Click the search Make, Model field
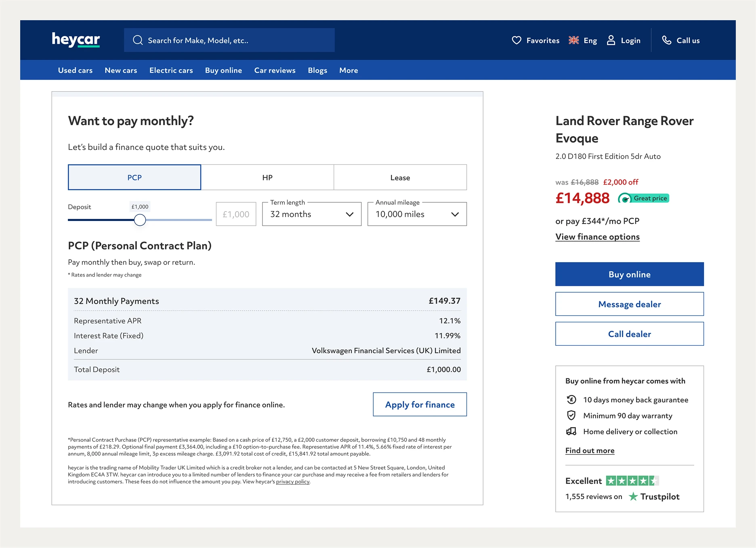756x548 pixels. click(229, 40)
